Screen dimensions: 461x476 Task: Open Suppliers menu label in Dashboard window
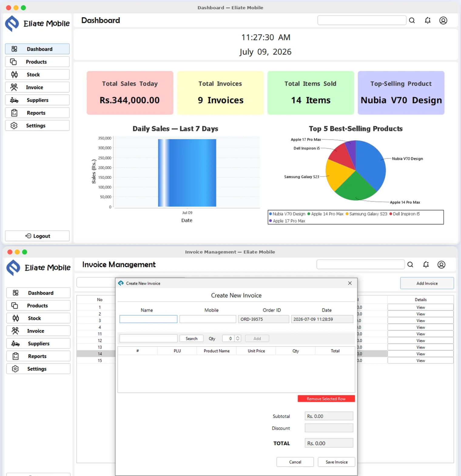pyautogui.click(x=38, y=100)
